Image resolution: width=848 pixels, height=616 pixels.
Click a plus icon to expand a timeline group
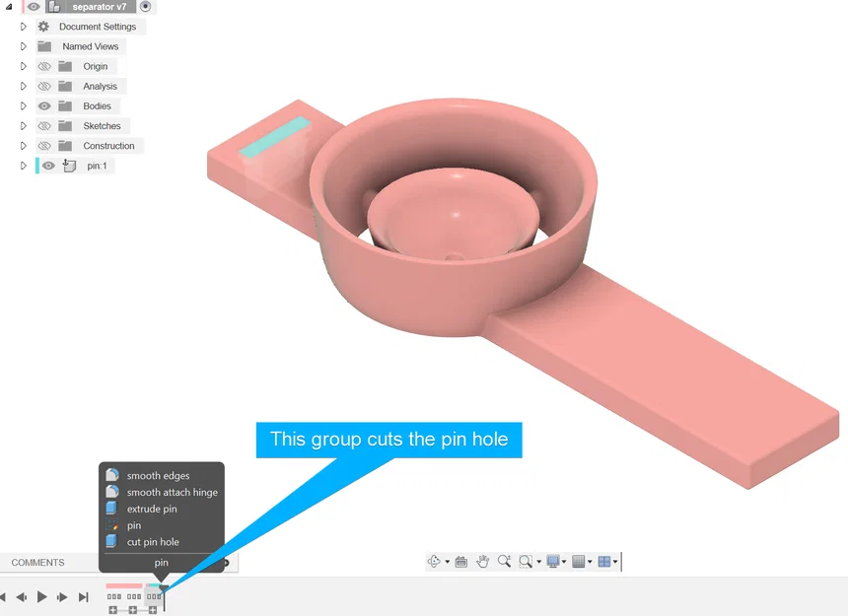pyautogui.click(x=113, y=610)
